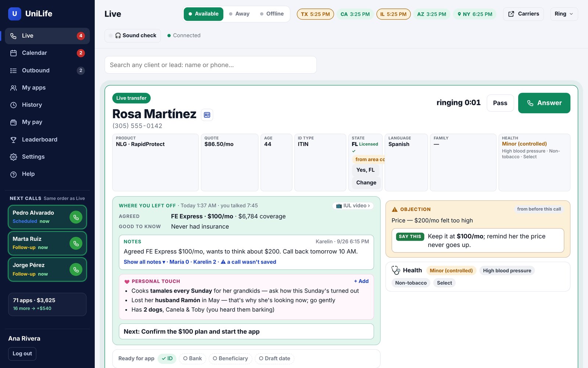Answer the ringing call
Image resolution: width=588 pixels, height=368 pixels.
click(544, 103)
